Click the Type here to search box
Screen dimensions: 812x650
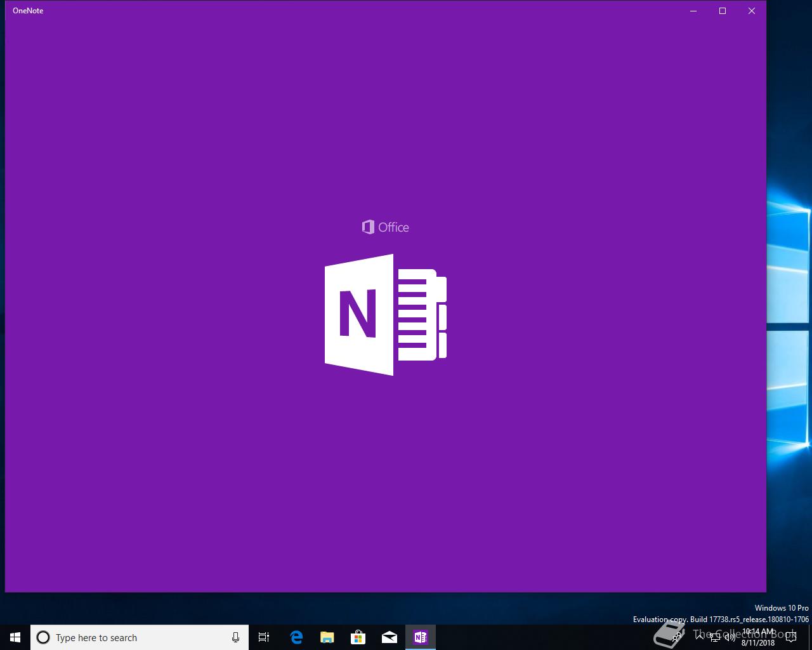140,637
